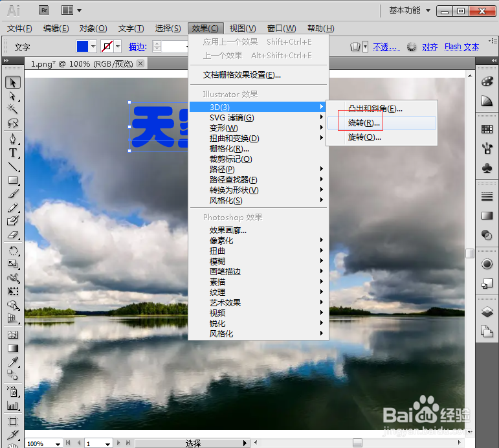The image size is (499, 448).
Task: Click the 不透... opacity link
Action: pyautogui.click(x=386, y=47)
